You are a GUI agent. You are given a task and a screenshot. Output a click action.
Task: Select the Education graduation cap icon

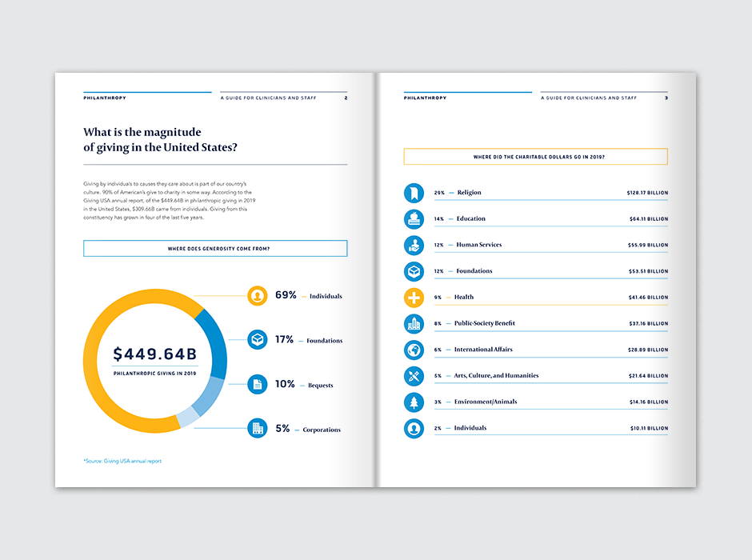coord(413,218)
